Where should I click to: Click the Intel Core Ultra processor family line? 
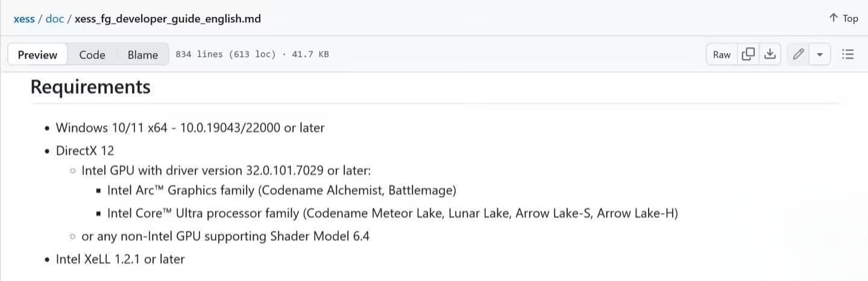pos(392,213)
